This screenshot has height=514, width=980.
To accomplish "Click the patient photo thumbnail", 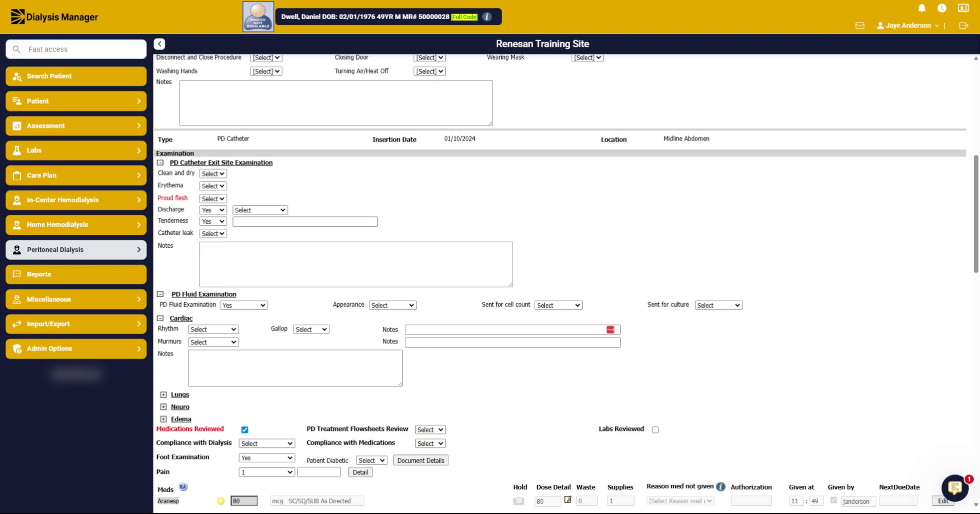I will (258, 16).
